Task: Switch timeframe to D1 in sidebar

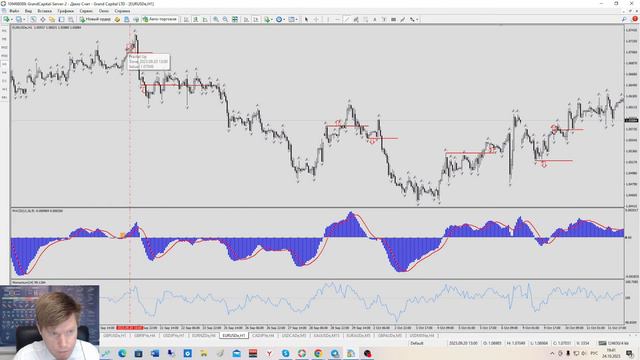Action: [4, 81]
